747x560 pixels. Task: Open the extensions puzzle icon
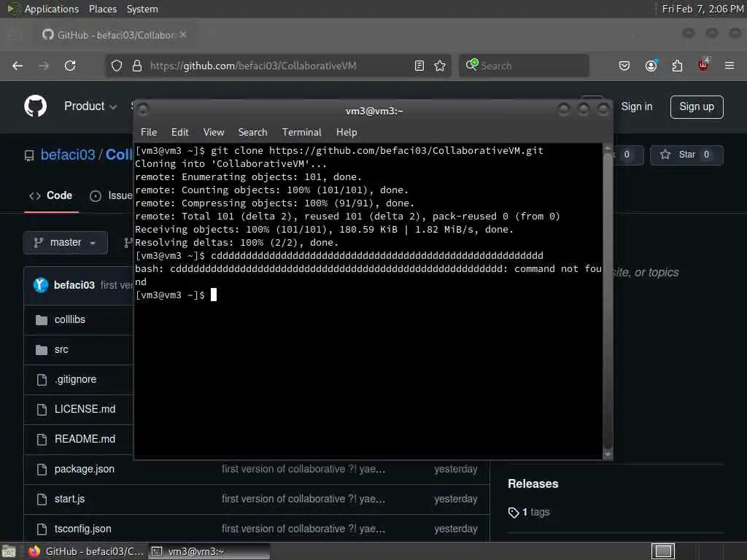[x=677, y=66]
